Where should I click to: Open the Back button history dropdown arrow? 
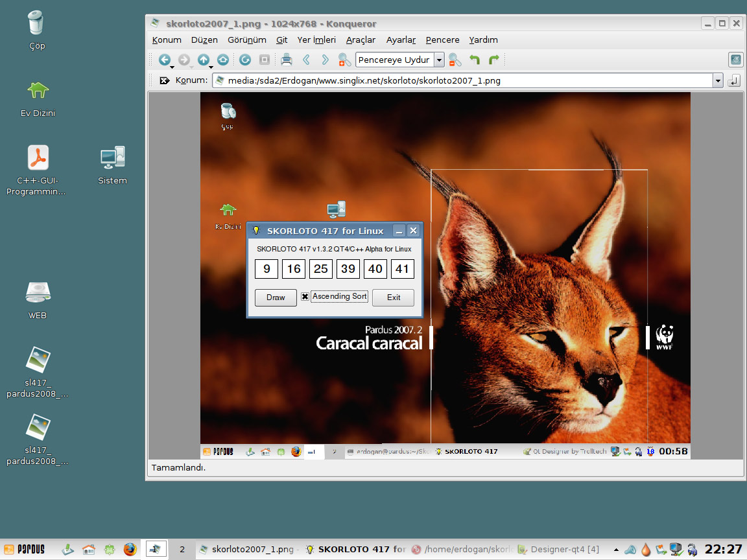point(172,67)
